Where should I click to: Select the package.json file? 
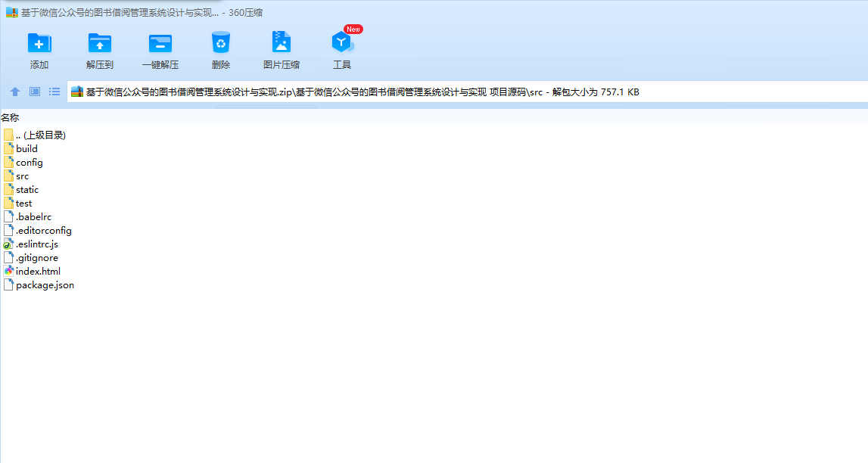click(38, 285)
